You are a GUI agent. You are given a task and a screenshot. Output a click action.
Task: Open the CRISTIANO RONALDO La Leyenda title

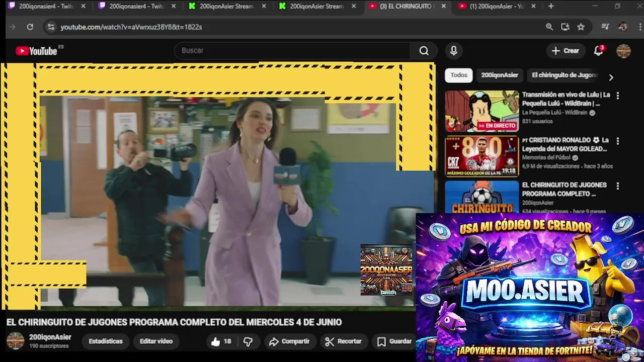point(566,145)
